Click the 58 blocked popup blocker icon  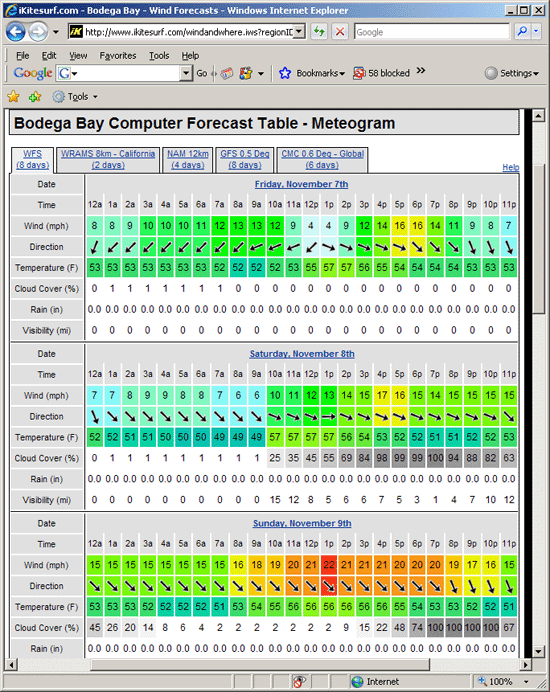coord(359,73)
